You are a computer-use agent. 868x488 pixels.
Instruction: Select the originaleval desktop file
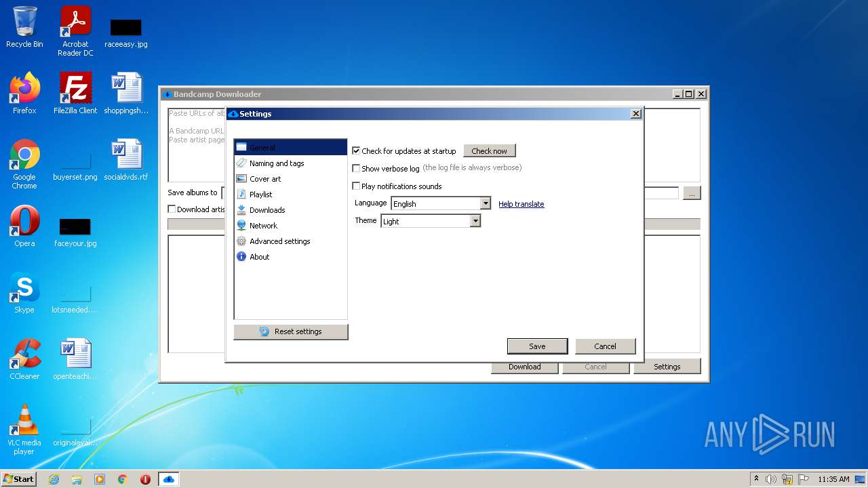[75, 432]
